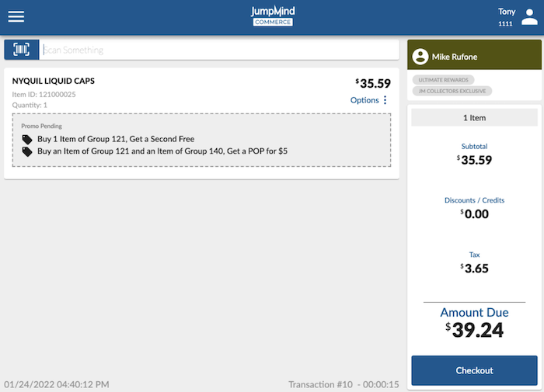Click Mike Rufone's customer avatar icon

coord(420,56)
